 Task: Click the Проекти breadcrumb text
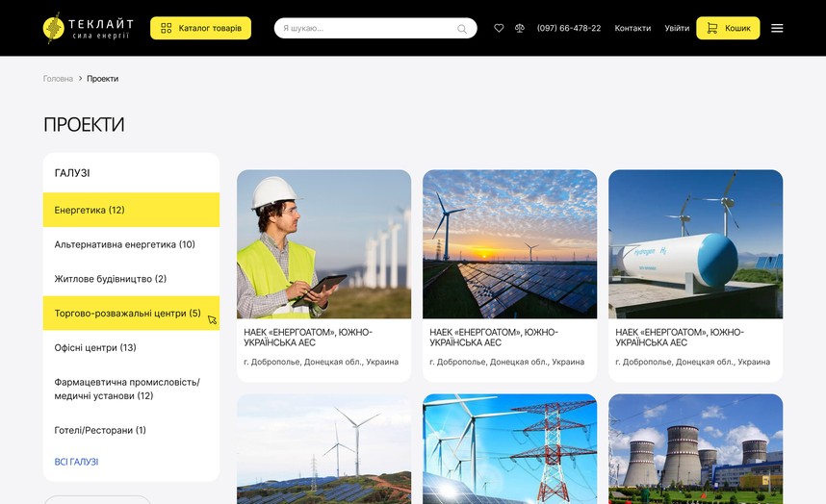pyautogui.click(x=103, y=79)
